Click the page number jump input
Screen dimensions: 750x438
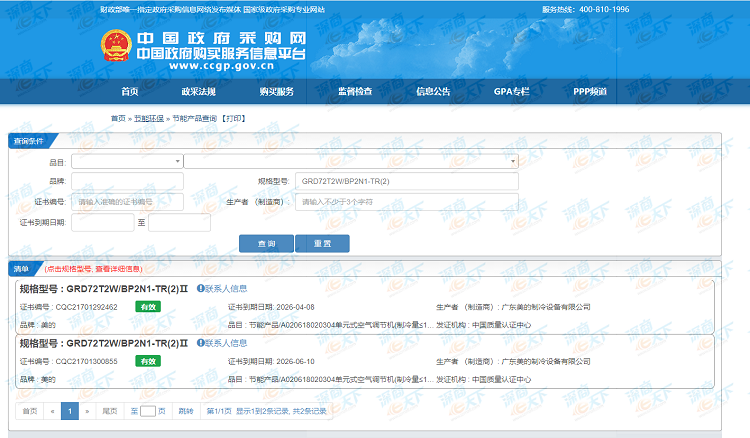tap(148, 411)
